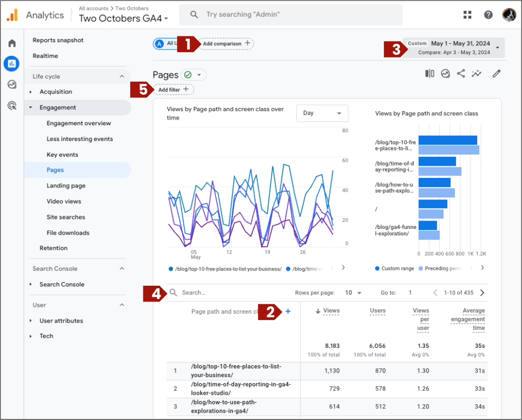Open File downloads report

tap(68, 233)
